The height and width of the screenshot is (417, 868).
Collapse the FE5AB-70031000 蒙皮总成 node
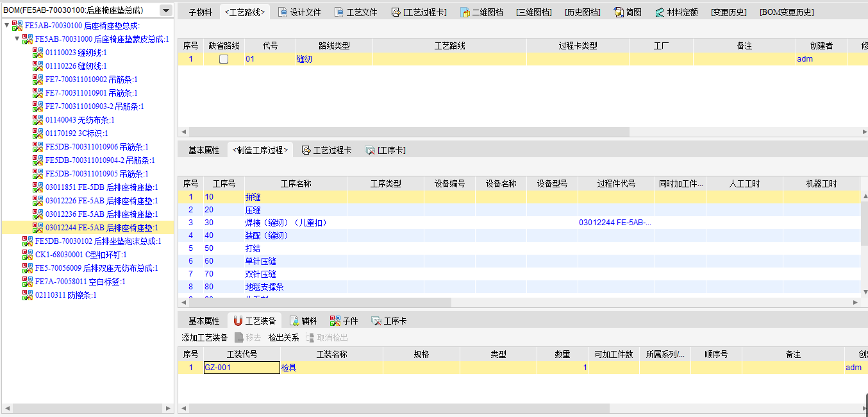click(17, 39)
